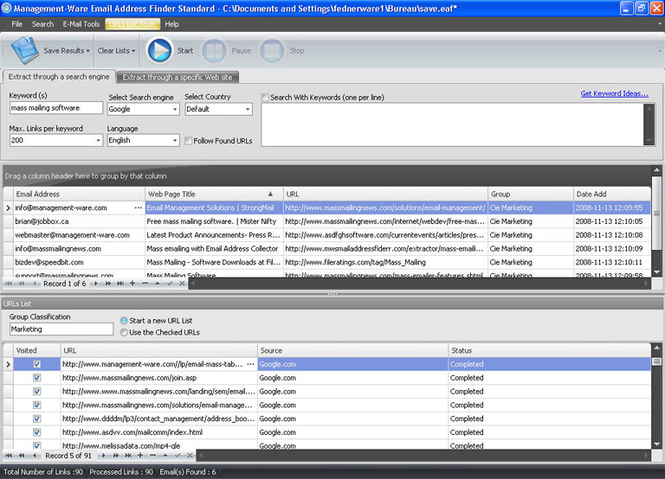Screen dimensions: 665x479
Task: Open the Help menu
Action: pyautogui.click(x=171, y=24)
